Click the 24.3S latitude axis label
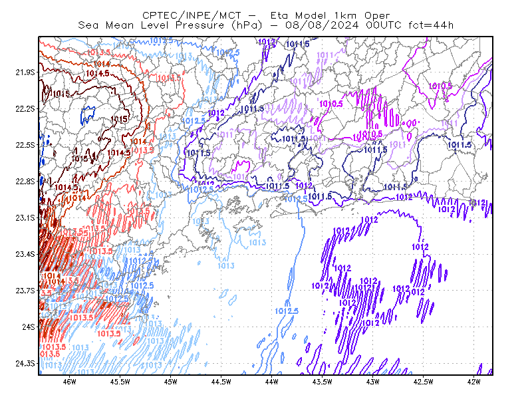Image resolution: width=532 pixels, height=411 pixels. [25, 364]
